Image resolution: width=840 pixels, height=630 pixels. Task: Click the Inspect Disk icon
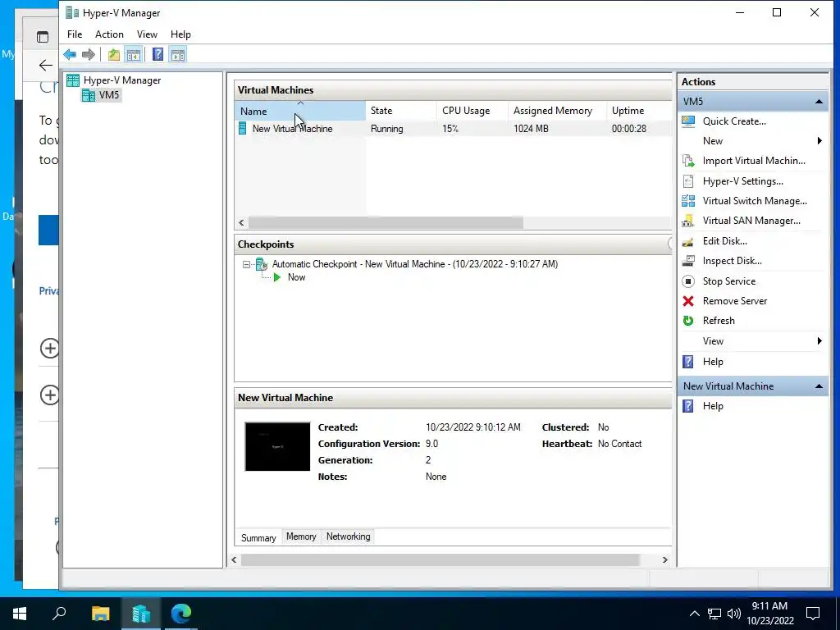pyautogui.click(x=688, y=261)
